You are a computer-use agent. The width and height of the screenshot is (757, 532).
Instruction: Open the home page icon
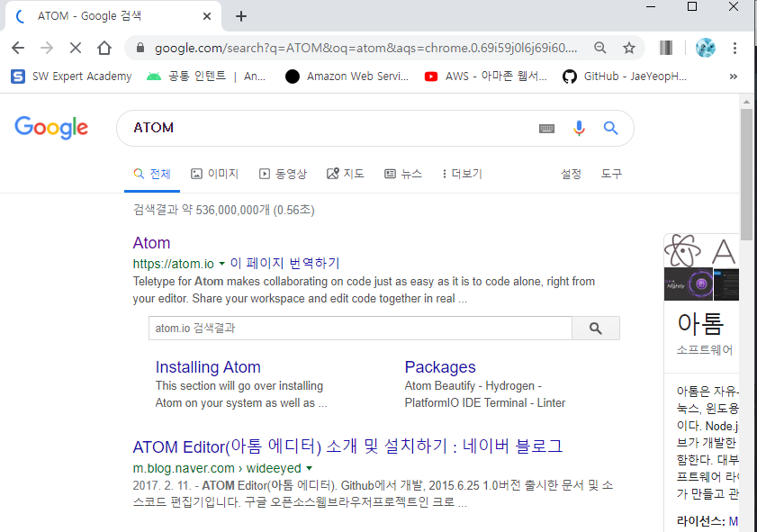pos(104,48)
